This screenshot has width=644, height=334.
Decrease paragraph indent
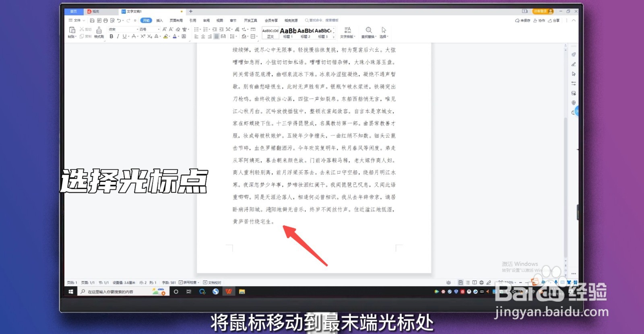pyautogui.click(x=215, y=29)
